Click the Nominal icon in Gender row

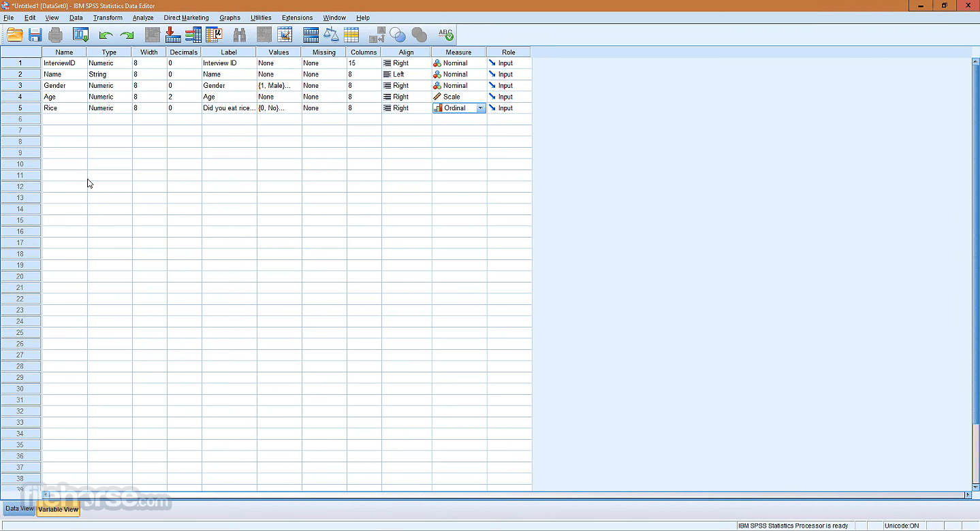[x=437, y=86]
